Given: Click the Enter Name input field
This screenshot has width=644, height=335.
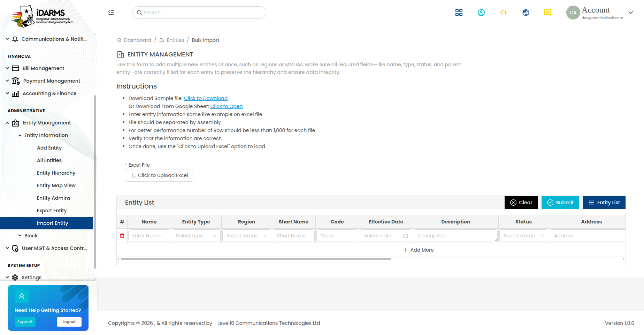Looking at the screenshot, I should [x=149, y=236].
